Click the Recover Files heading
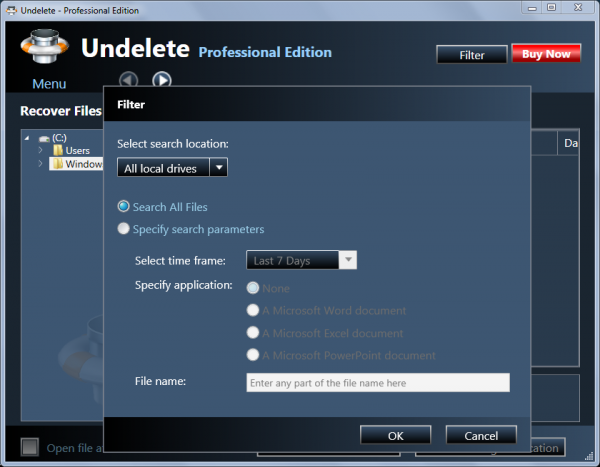This screenshot has height=467, width=600. tap(61, 111)
